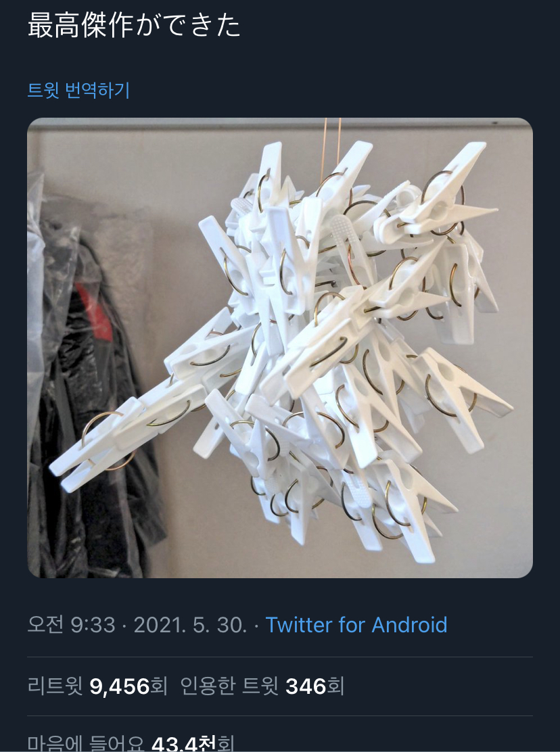Show who liked via 마음에 들어요
The image size is (560, 752).
pyautogui.click(x=131, y=744)
